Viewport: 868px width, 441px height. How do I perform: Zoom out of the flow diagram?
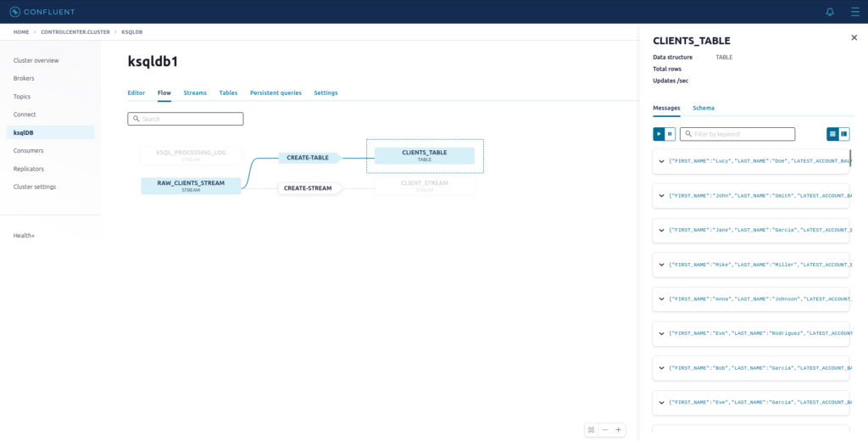pos(604,430)
